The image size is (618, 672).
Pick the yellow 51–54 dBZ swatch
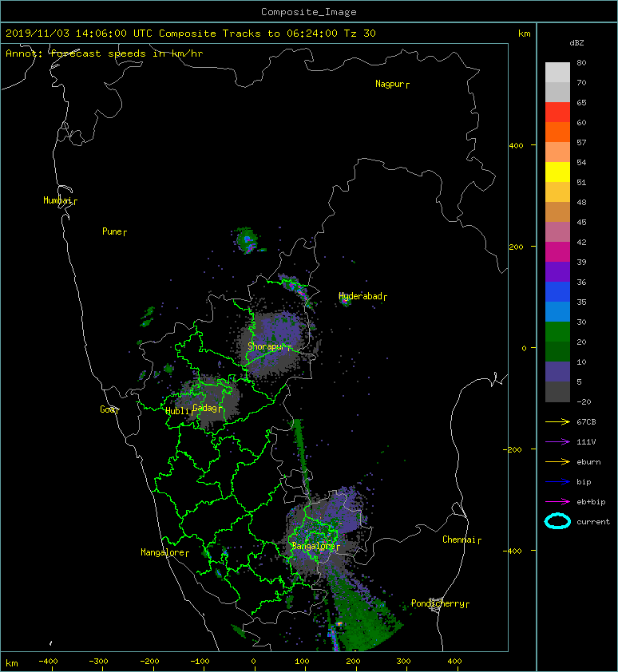click(x=557, y=172)
